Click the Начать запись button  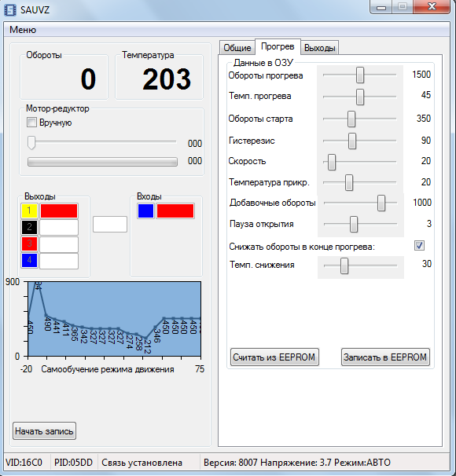click(x=44, y=430)
